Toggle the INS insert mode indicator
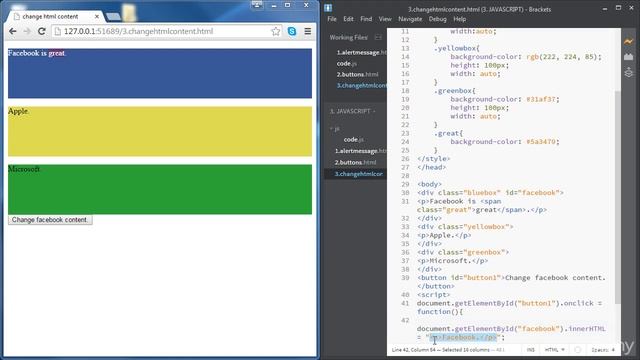The height and width of the screenshot is (360, 640). point(530,350)
